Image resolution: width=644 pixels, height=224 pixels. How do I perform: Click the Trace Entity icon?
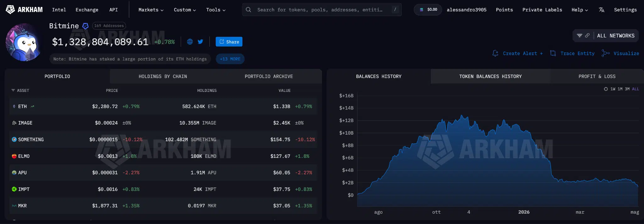[553, 53]
